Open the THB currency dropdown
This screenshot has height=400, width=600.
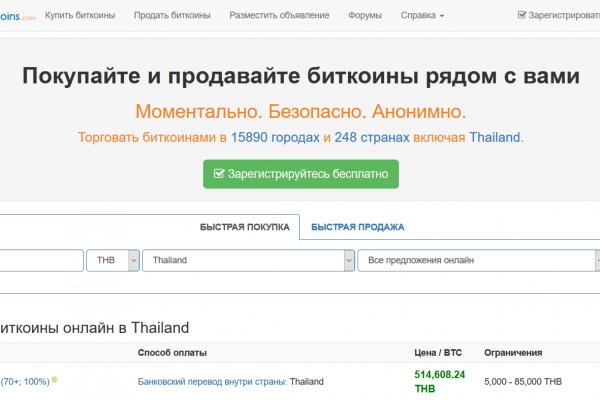pyautogui.click(x=113, y=260)
